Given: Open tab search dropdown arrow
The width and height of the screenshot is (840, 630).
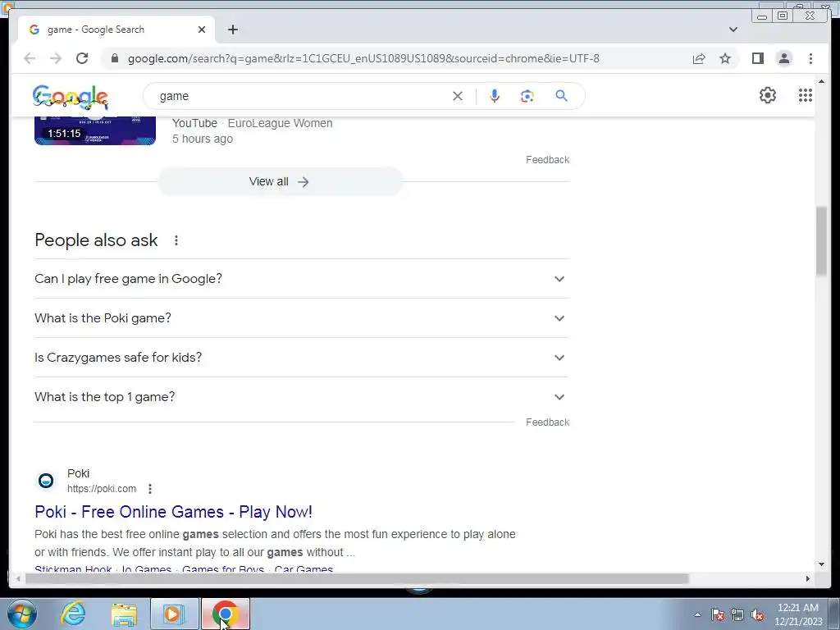Looking at the screenshot, I should tap(733, 30).
